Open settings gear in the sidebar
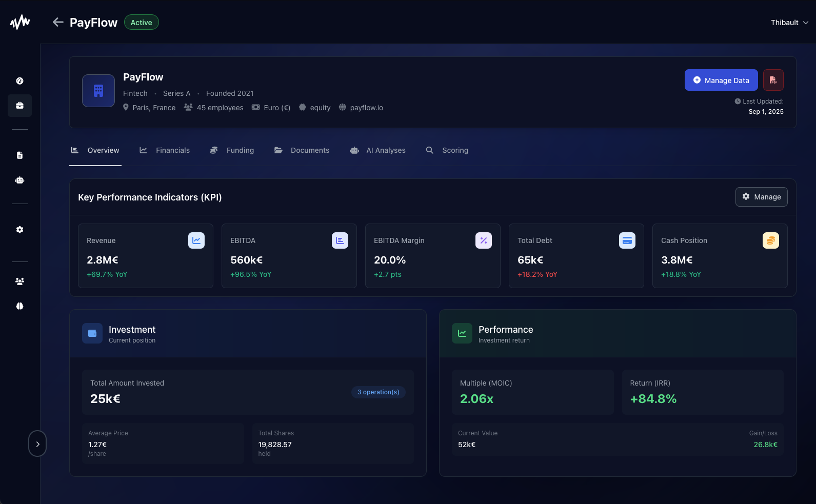 [20, 230]
